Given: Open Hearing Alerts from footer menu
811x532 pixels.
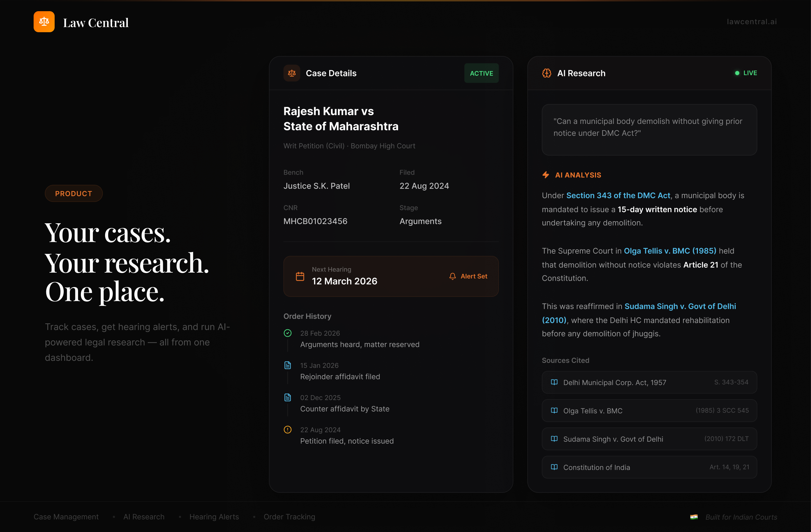Looking at the screenshot, I should [x=214, y=517].
